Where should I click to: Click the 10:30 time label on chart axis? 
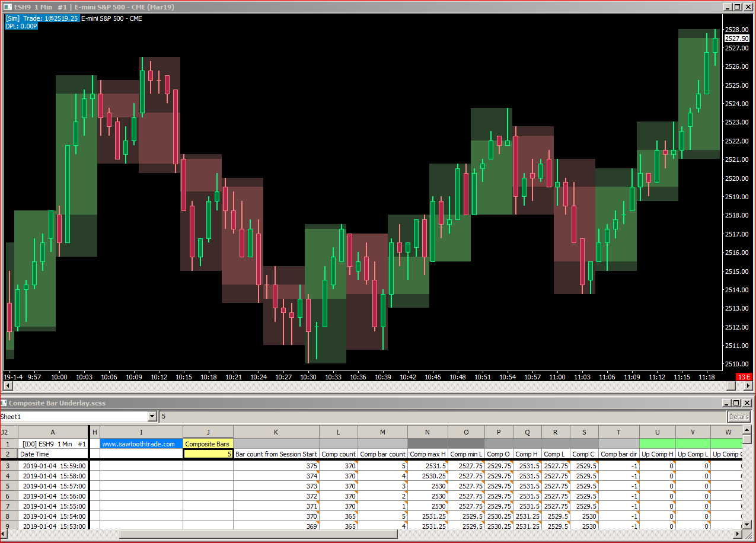tap(308, 377)
